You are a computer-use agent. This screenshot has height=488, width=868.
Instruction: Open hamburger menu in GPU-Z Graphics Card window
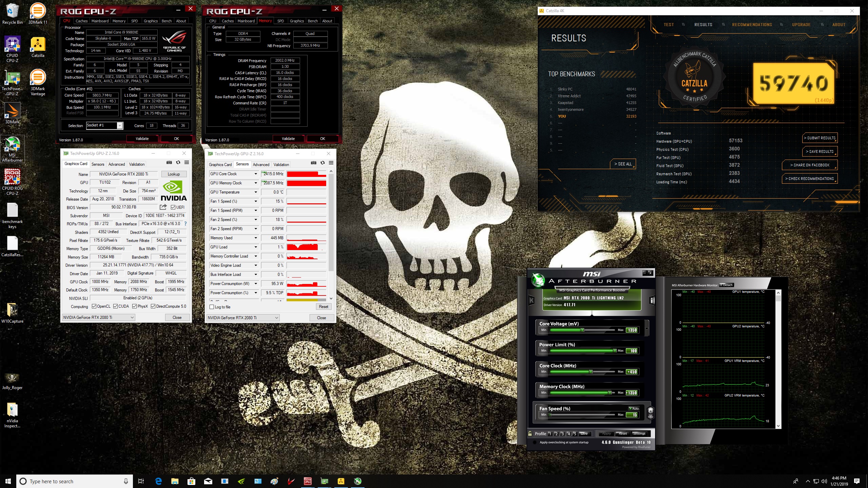(x=186, y=163)
